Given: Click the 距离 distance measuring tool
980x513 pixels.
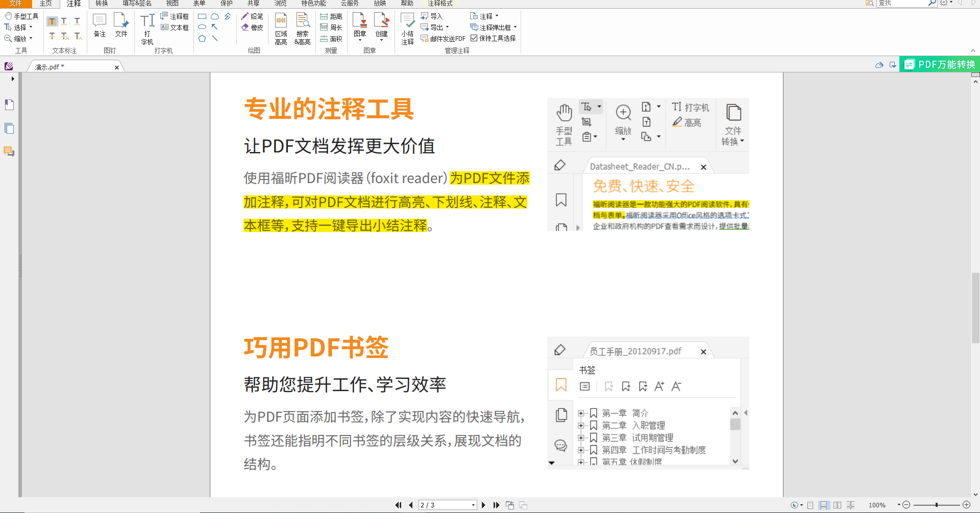Looking at the screenshot, I should tap(331, 16).
